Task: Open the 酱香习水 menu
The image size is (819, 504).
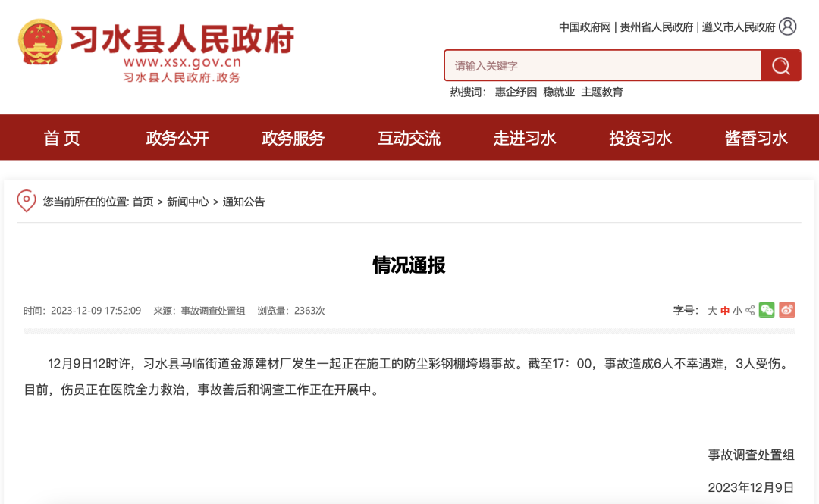Action: tap(754, 138)
